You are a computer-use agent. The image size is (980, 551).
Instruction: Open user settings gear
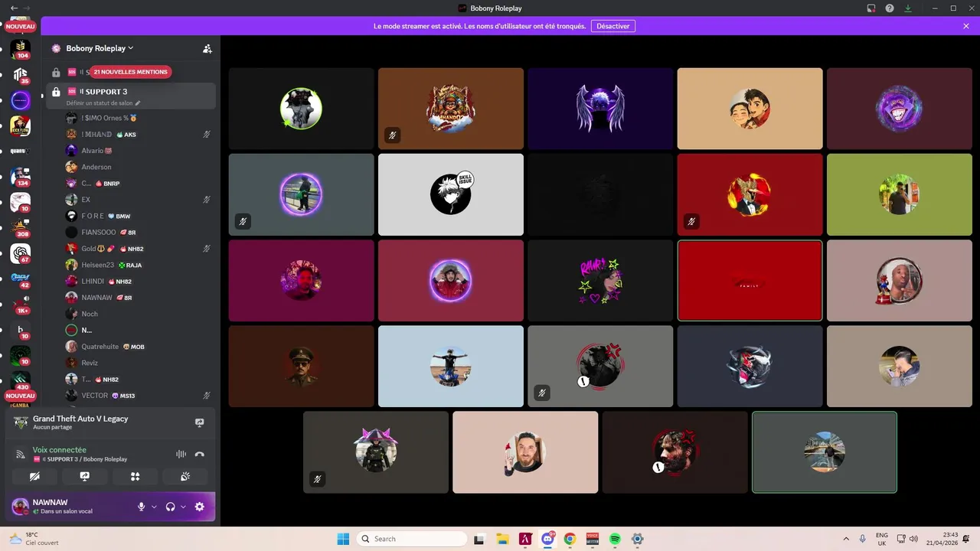tap(200, 507)
